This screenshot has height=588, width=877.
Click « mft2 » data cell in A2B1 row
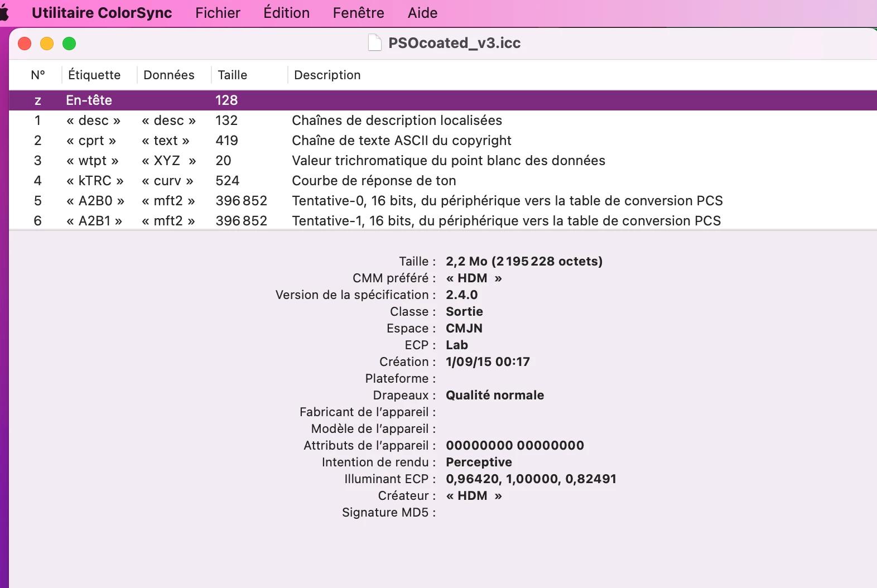(168, 221)
